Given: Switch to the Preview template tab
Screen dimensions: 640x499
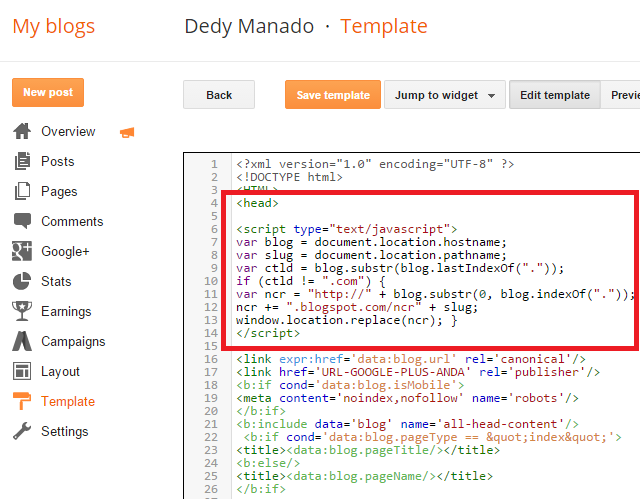Looking at the screenshot, I should (x=620, y=95).
